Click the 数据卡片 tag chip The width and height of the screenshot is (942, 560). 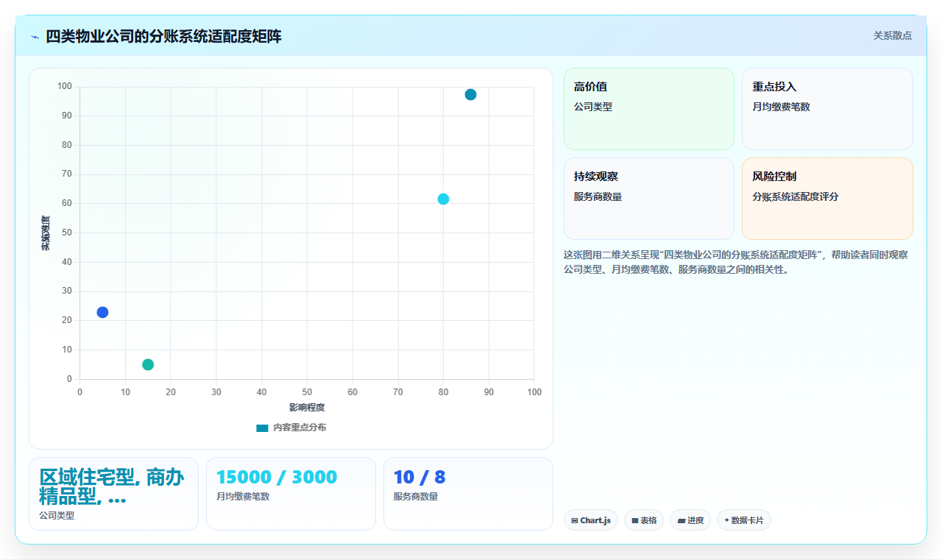coord(744,520)
